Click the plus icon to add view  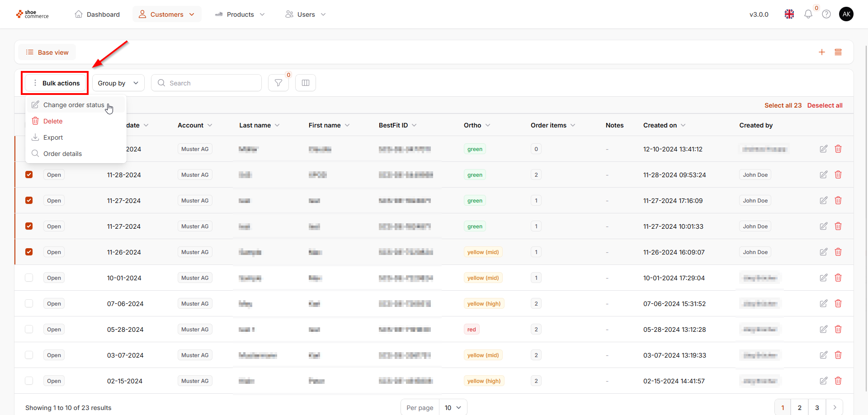click(822, 52)
